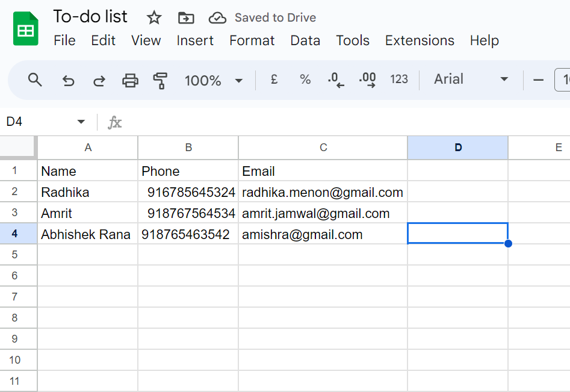Viewport: 570px width, 392px height.
Task: Increase decimal places
Action: [367, 79]
